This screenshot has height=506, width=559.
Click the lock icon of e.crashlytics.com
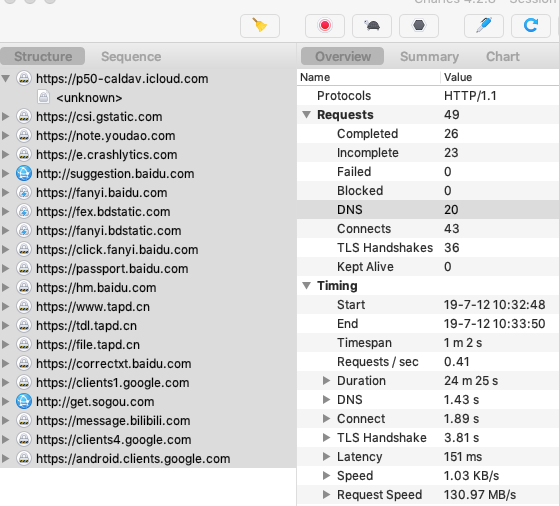tap(24, 154)
